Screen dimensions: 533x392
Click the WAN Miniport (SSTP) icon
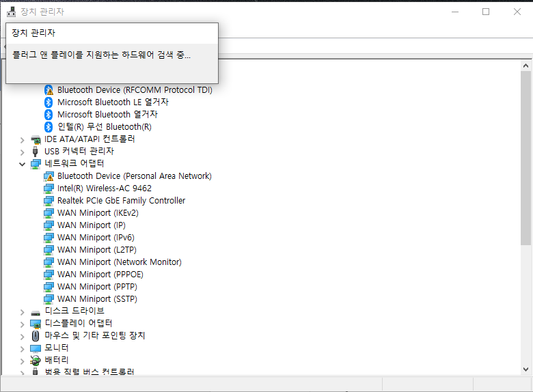pyautogui.click(x=49, y=299)
